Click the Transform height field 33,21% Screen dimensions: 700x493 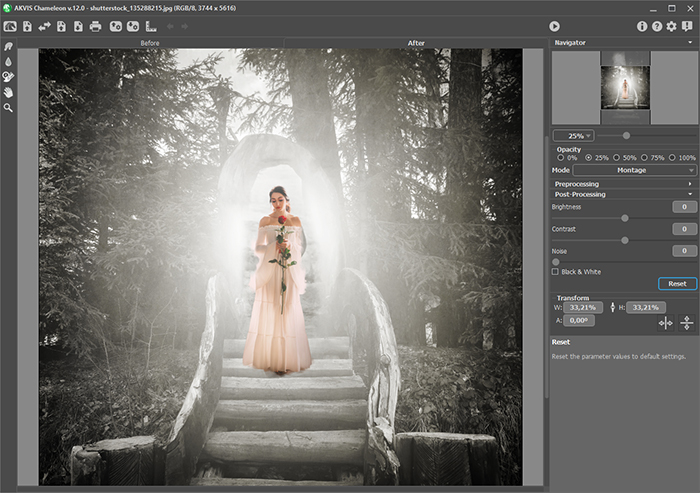[x=646, y=307]
